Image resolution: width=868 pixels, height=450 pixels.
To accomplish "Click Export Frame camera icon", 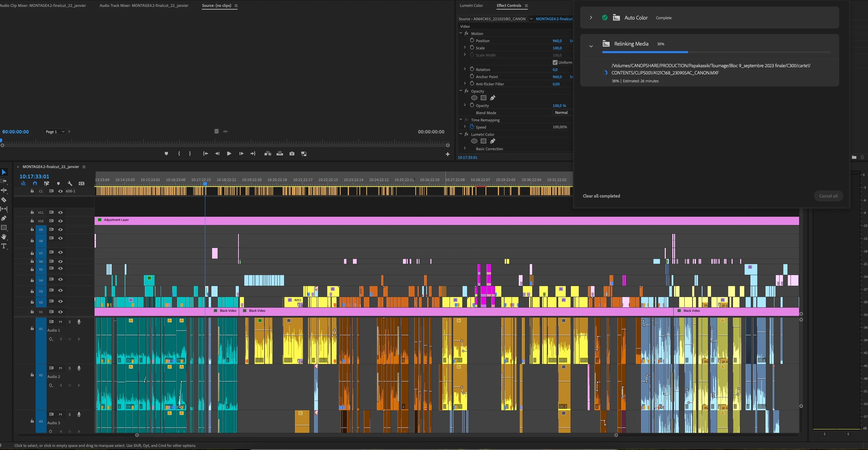I will (292, 154).
